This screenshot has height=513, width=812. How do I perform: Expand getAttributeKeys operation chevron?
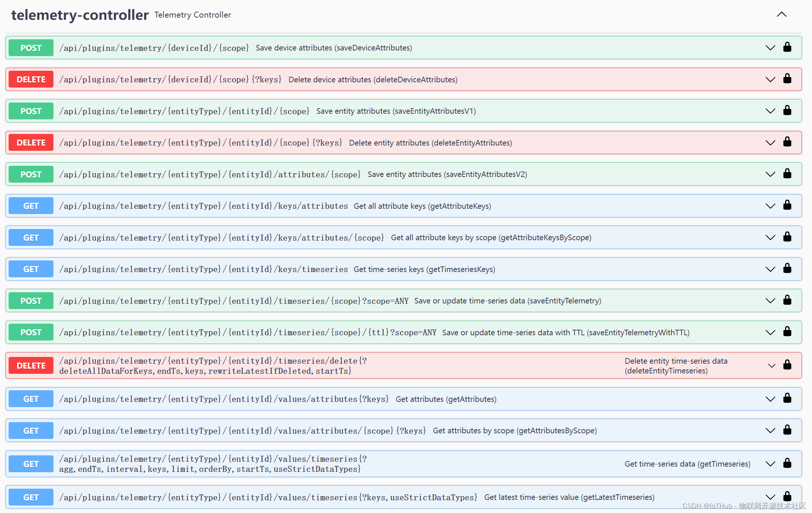point(770,206)
